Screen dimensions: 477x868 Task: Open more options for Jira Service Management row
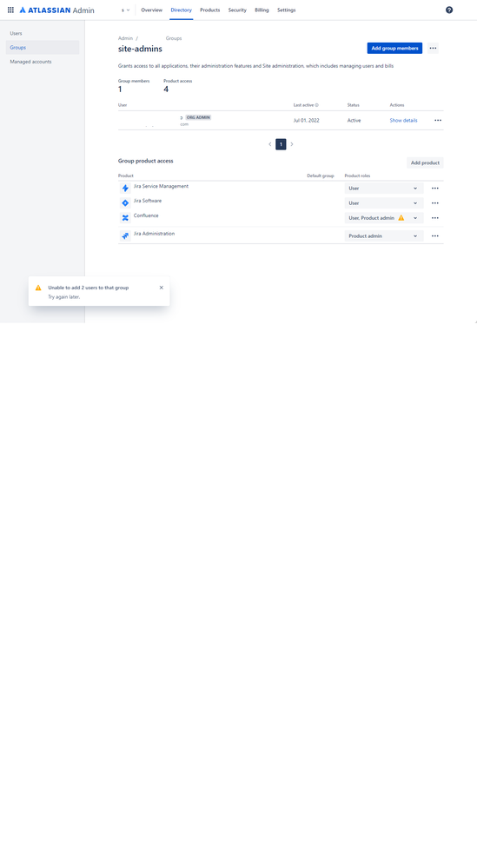[x=435, y=189]
